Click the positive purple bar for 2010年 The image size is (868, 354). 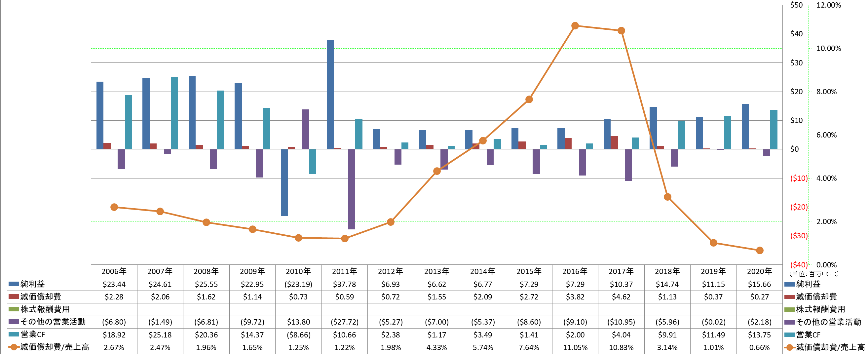pos(306,129)
